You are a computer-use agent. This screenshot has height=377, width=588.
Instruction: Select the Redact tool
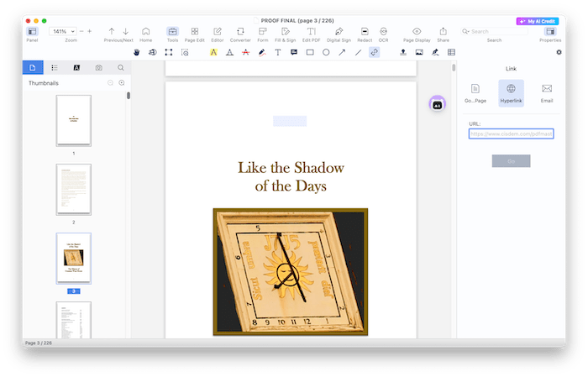point(365,31)
